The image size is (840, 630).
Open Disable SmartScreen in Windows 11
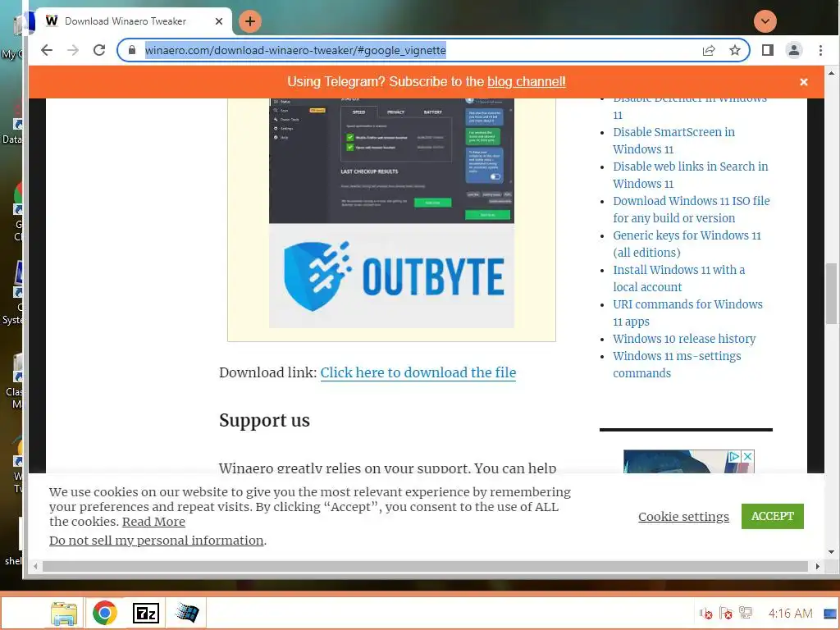click(x=674, y=140)
